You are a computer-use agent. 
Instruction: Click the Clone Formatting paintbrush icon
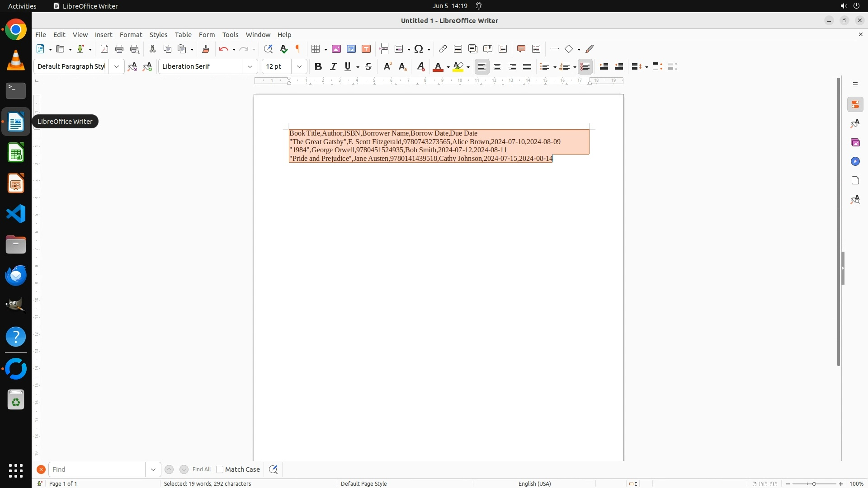point(206,49)
